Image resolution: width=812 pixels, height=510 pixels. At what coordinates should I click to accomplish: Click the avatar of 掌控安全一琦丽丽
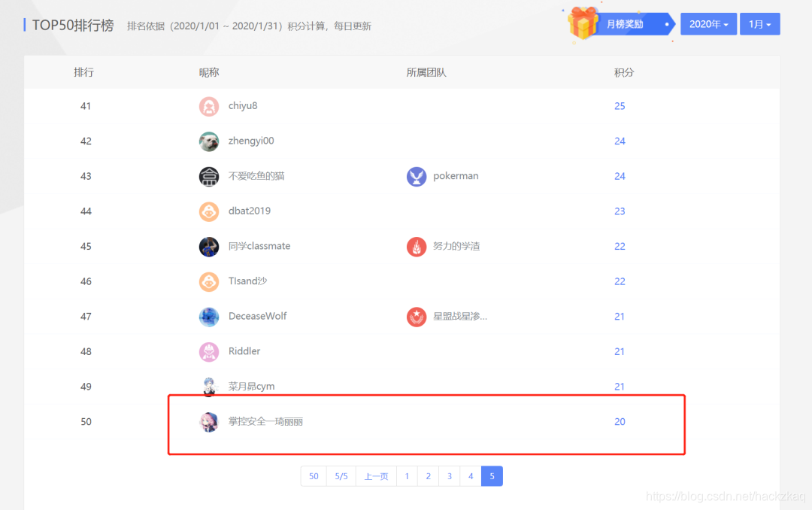209,422
